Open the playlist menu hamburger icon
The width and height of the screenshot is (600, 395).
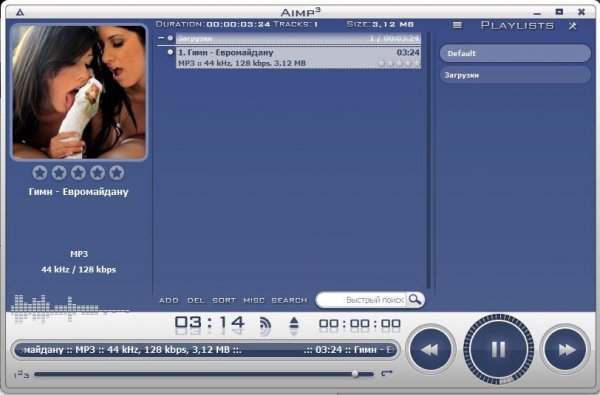point(457,25)
